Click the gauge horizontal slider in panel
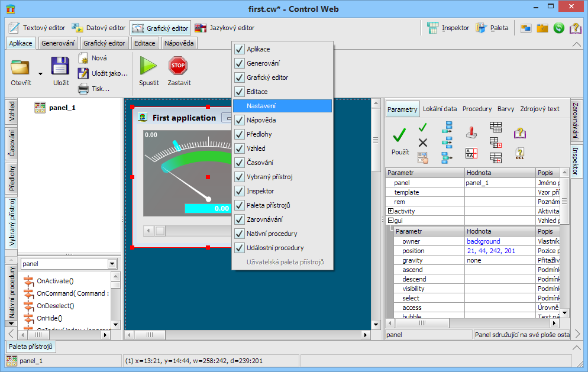This screenshot has width=588, height=372. [183, 230]
